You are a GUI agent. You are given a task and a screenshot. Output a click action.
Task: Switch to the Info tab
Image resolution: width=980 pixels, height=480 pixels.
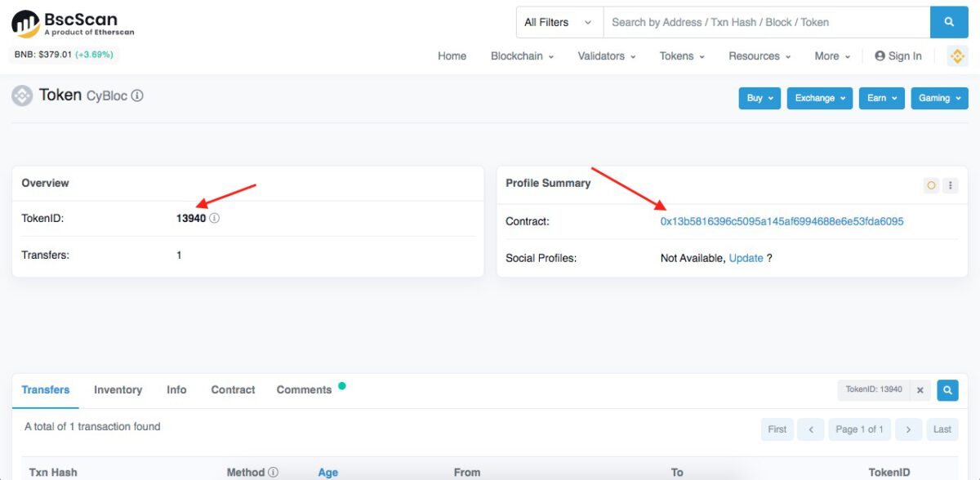[176, 390]
